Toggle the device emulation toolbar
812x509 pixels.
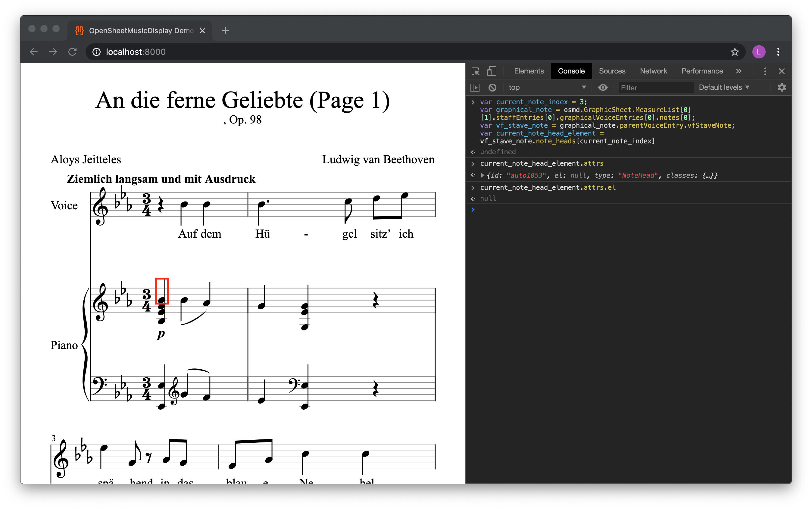[492, 71]
